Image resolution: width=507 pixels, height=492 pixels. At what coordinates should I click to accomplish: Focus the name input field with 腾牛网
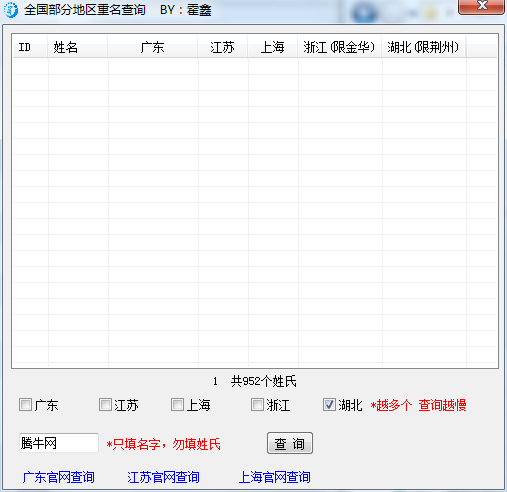tap(59, 443)
